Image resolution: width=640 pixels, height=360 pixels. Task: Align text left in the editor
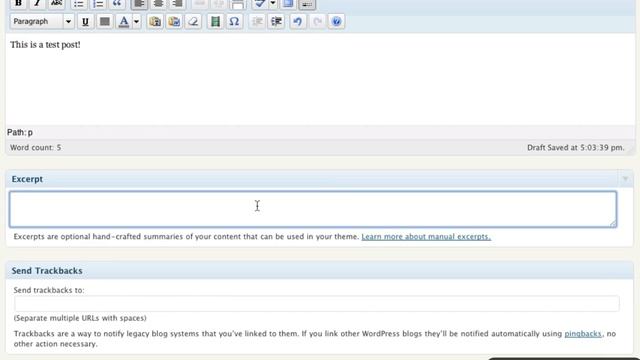pos(140,4)
